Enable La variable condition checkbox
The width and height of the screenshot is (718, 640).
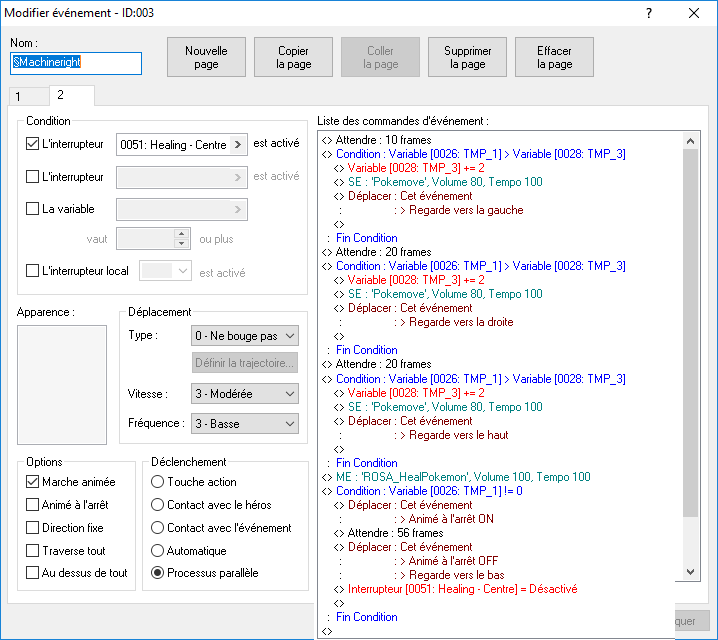pyautogui.click(x=32, y=209)
